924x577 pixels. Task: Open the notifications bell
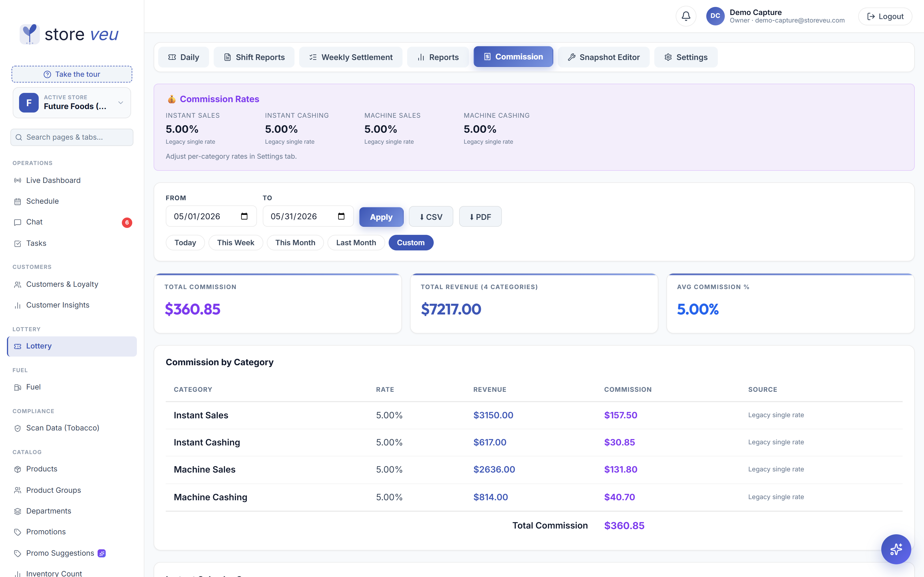(686, 16)
